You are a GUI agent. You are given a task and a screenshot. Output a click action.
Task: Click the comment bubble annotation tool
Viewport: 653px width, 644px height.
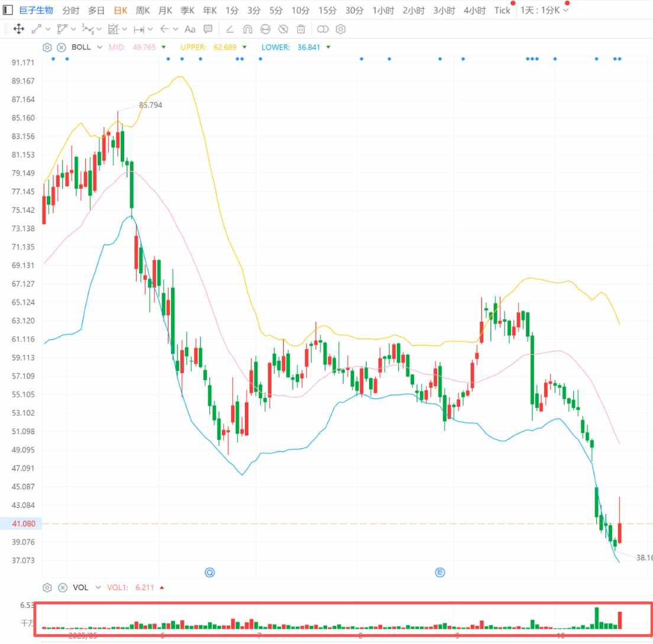click(x=208, y=29)
